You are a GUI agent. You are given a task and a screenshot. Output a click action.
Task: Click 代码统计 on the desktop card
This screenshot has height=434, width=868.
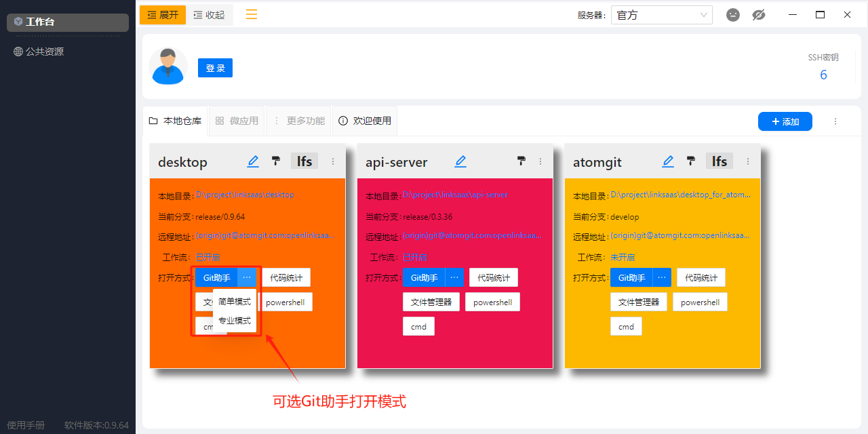coord(286,277)
